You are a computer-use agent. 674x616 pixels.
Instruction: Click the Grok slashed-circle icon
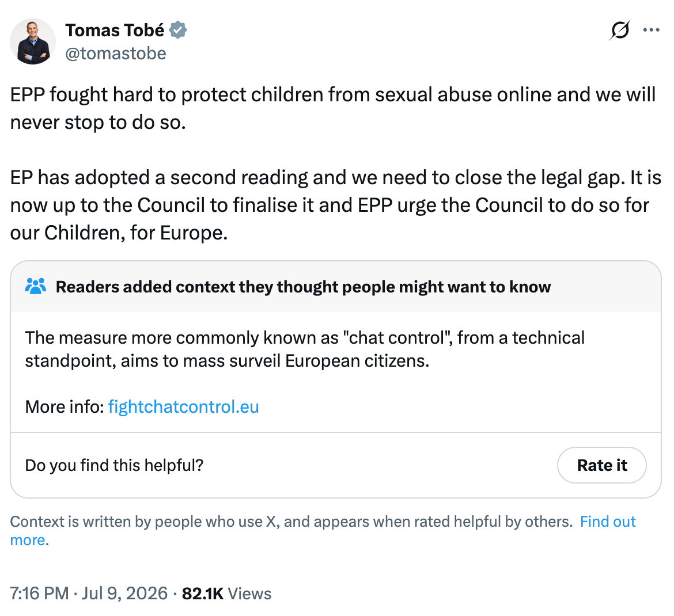click(620, 30)
